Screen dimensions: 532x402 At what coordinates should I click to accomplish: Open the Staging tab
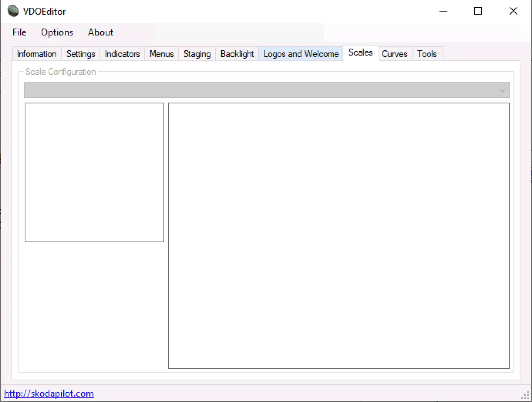[197, 54]
